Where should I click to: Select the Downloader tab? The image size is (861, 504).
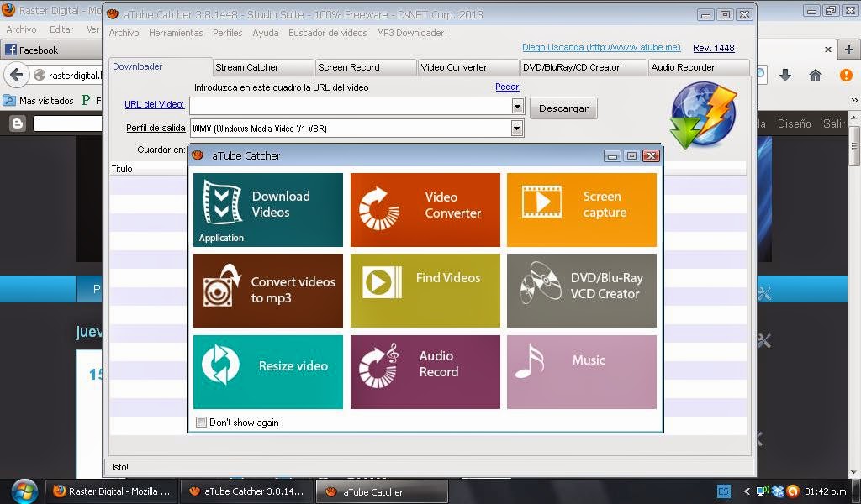tap(161, 66)
